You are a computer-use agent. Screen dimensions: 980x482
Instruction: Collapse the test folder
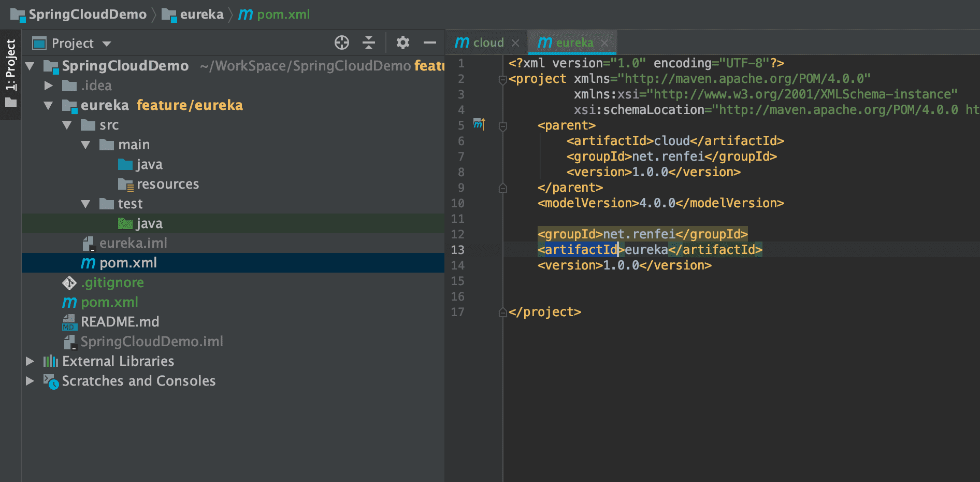pos(86,204)
